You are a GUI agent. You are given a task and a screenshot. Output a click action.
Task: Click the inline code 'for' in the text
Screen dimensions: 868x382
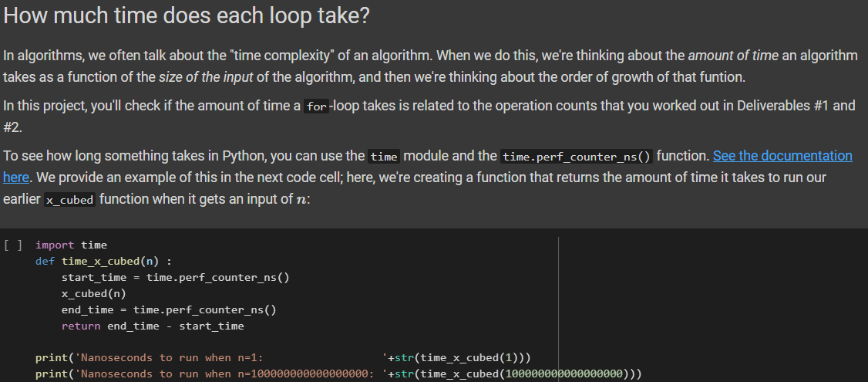(317, 106)
